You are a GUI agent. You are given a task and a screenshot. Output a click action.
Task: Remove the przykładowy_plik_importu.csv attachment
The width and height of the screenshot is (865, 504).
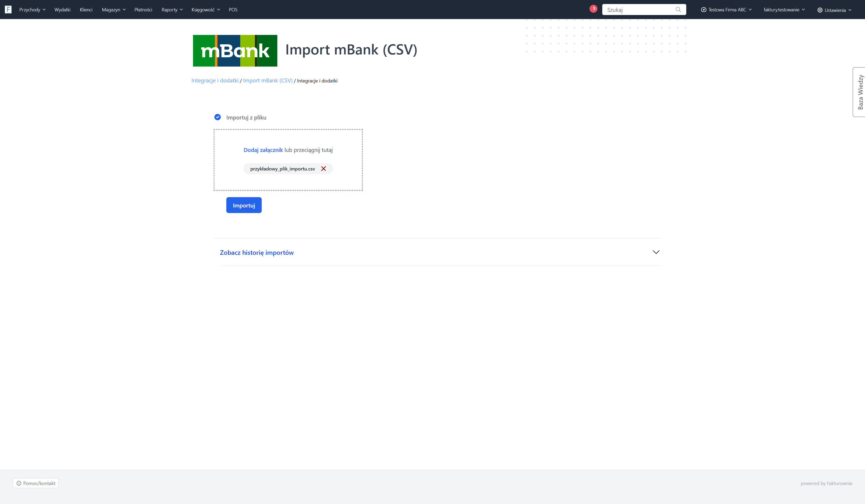(x=323, y=169)
